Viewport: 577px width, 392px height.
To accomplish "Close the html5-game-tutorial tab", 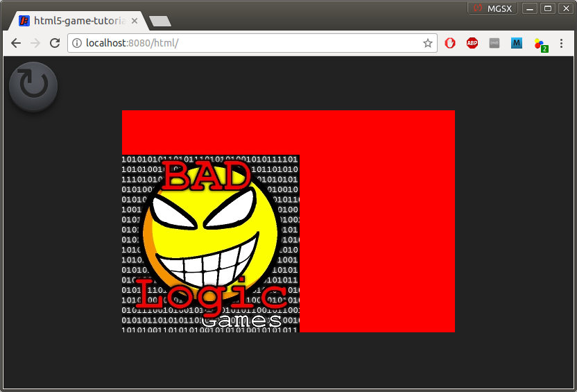I will 135,21.
